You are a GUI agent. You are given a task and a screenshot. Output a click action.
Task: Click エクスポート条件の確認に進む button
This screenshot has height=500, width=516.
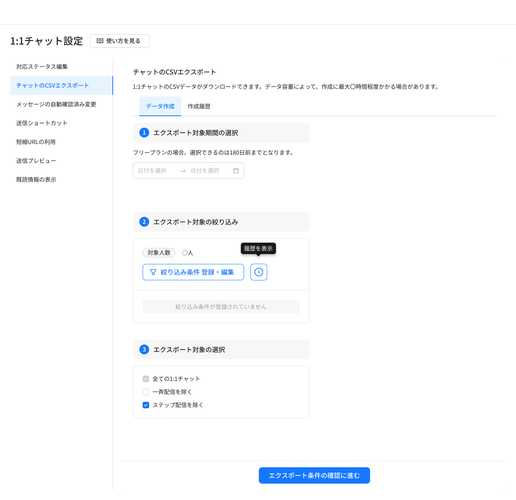click(x=314, y=475)
